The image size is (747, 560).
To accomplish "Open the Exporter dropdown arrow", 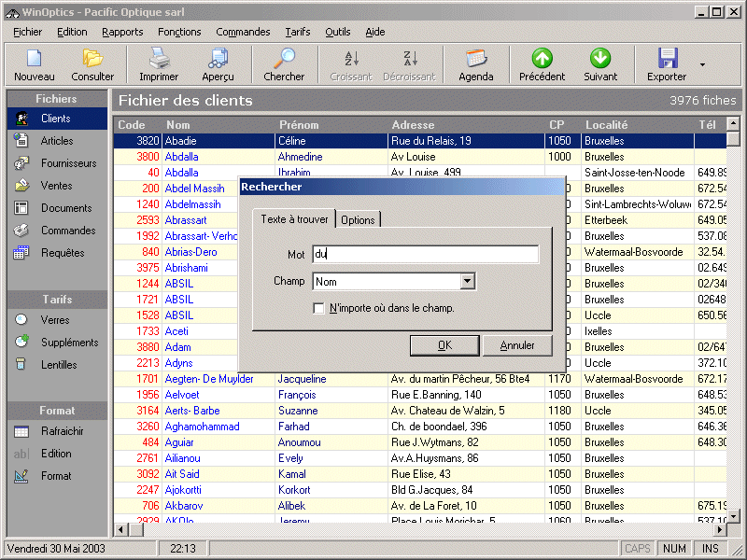I will (702, 65).
